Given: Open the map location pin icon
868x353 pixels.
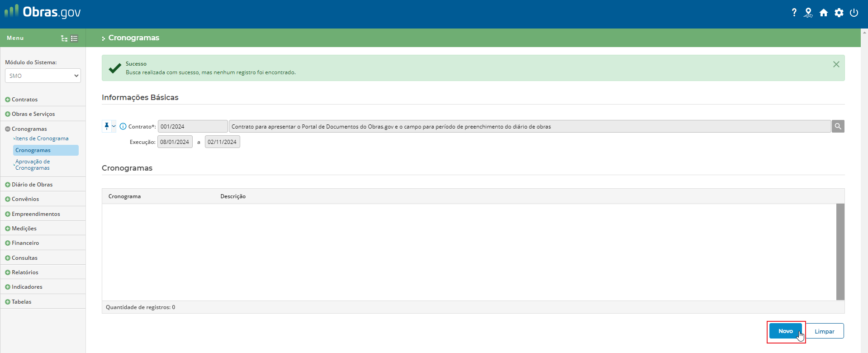Looking at the screenshot, I should 808,13.
